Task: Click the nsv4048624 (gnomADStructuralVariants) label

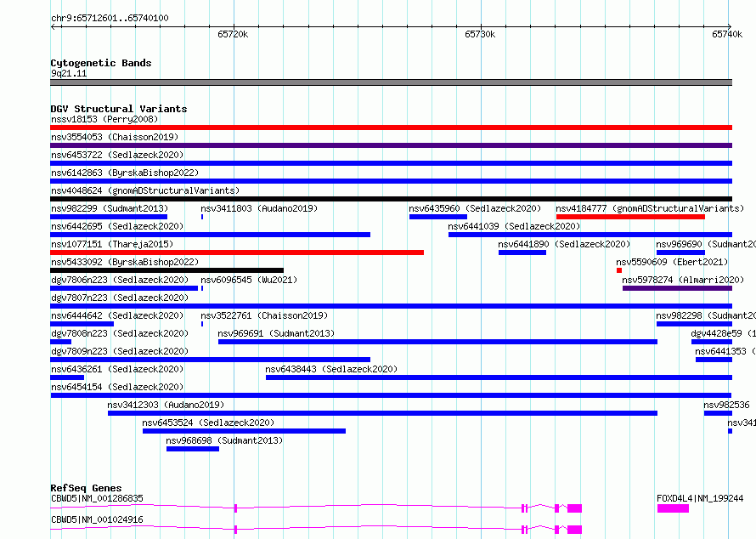Action: (145, 190)
